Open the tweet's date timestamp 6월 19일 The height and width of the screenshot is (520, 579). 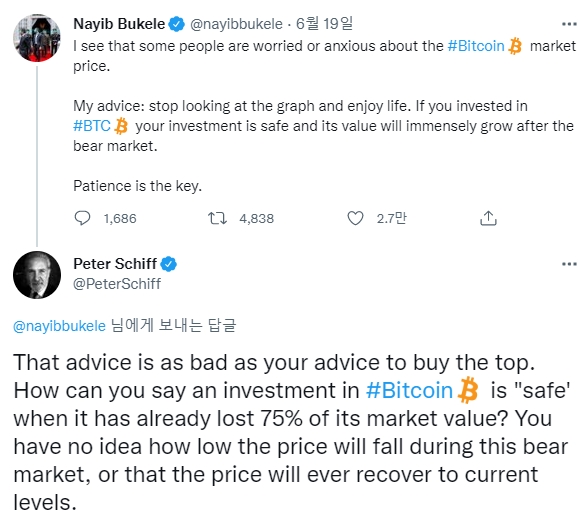(324, 24)
